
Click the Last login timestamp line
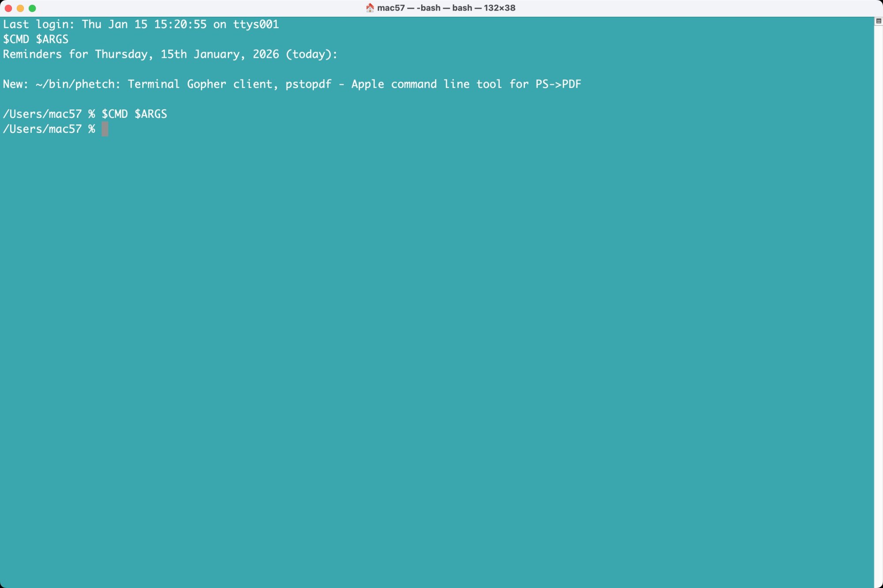(x=141, y=24)
